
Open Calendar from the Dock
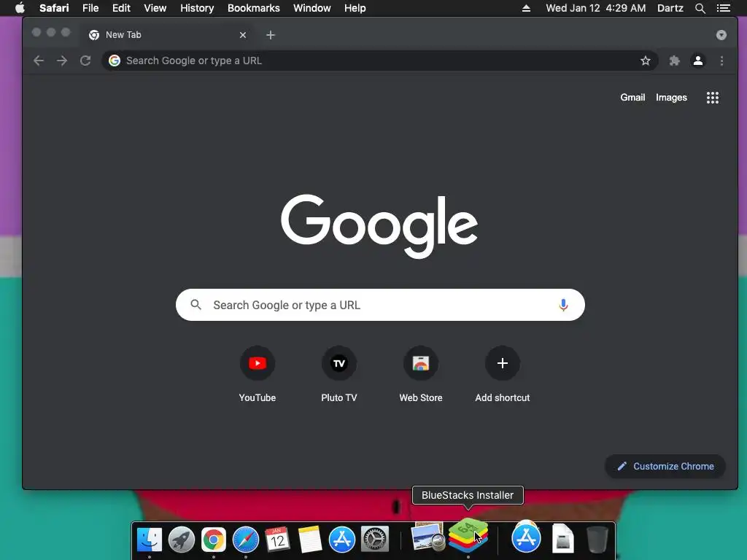(x=277, y=540)
